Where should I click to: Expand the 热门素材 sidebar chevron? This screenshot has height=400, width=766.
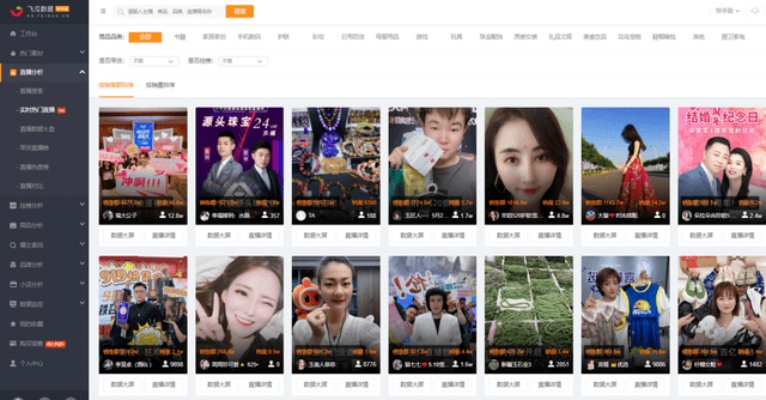pyautogui.click(x=82, y=52)
